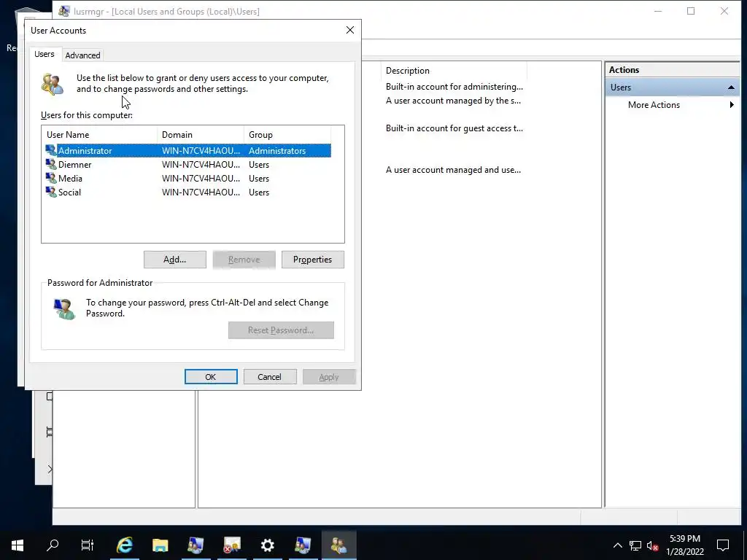Click the network icon in system tray

click(635, 545)
